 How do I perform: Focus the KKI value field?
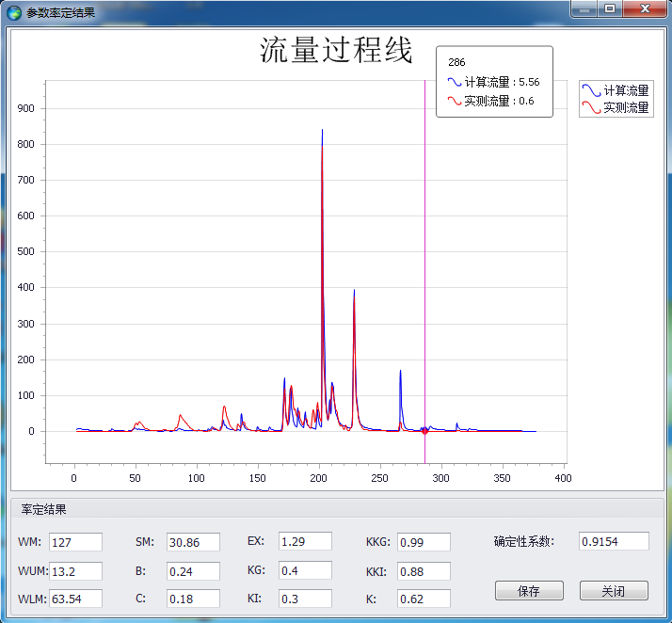(424, 571)
